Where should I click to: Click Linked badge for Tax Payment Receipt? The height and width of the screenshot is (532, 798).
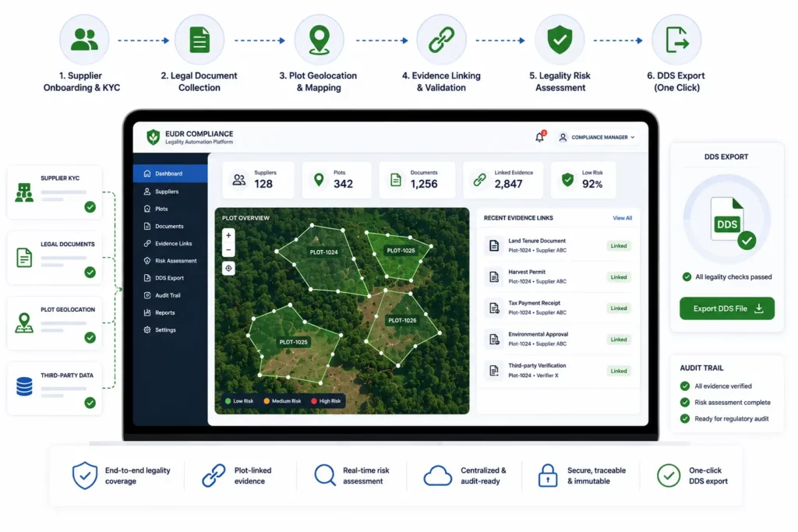tap(618, 308)
